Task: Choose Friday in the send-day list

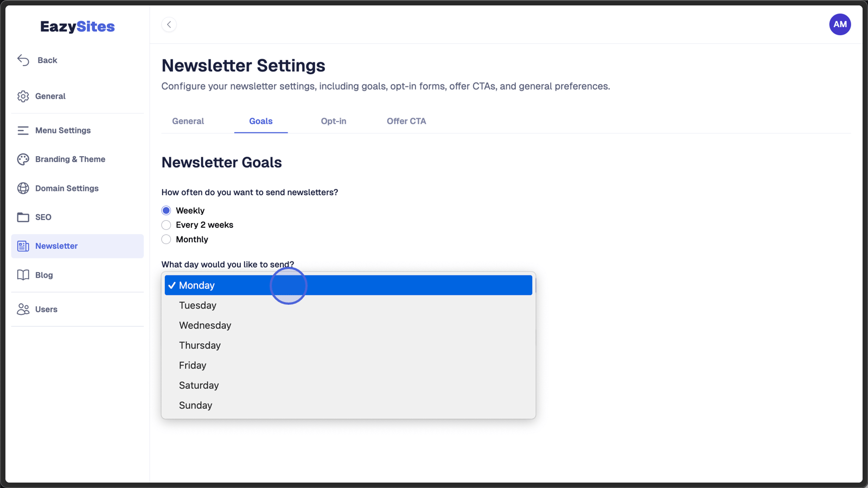Action: tap(348, 365)
